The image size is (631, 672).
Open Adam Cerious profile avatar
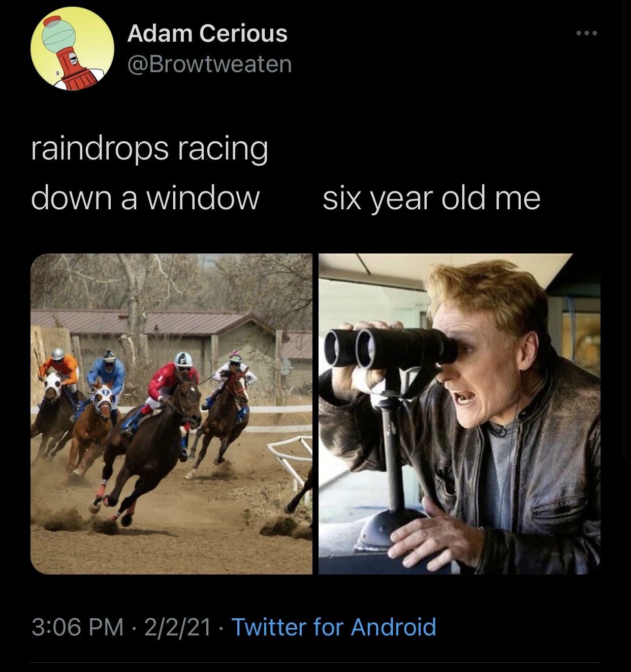pos(72,49)
